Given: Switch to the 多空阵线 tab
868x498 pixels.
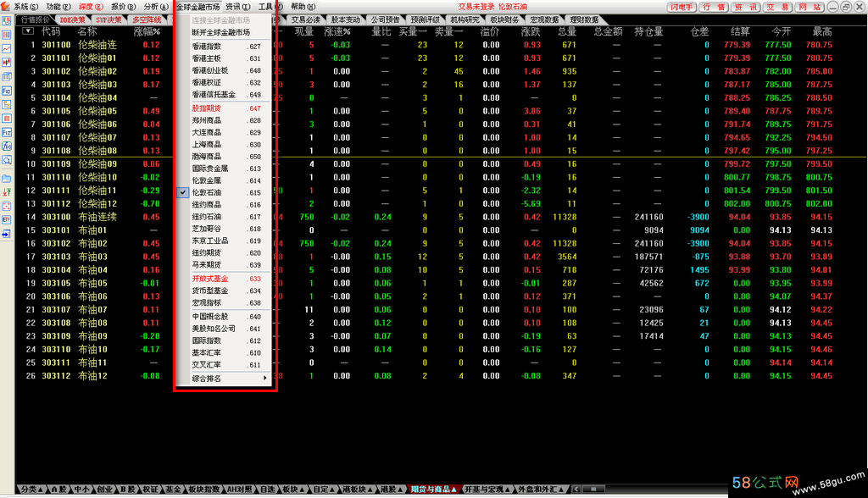Looking at the screenshot, I should 147,20.
